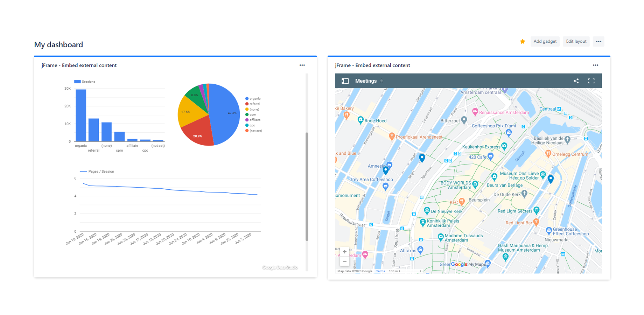The image size is (644, 315).
Task: Click the Omelegg Centrum restaurant marker
Action: coord(548,153)
